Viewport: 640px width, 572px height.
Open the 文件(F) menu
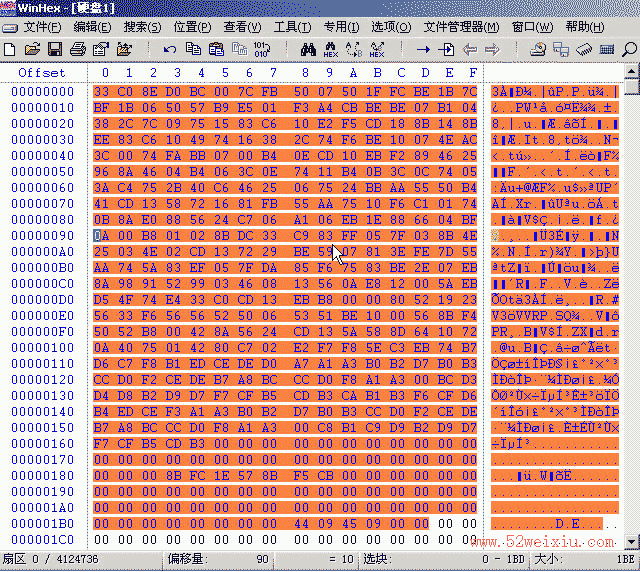click(42, 26)
